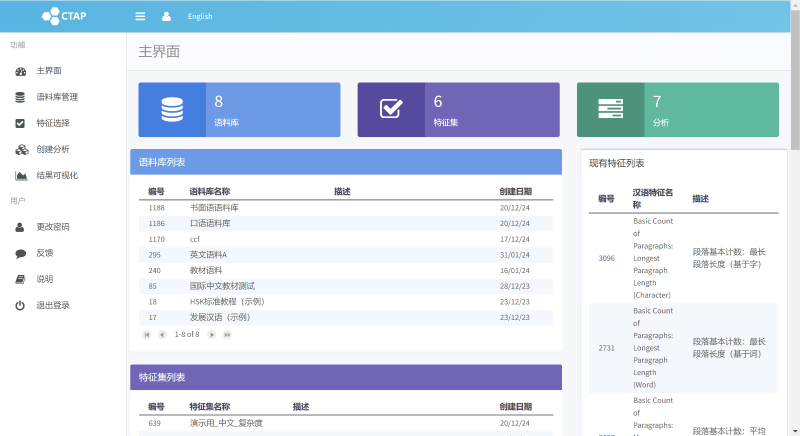The height and width of the screenshot is (436, 800).
Task: Select the 书面语语料库 row in corpus table
Action: pos(214,208)
